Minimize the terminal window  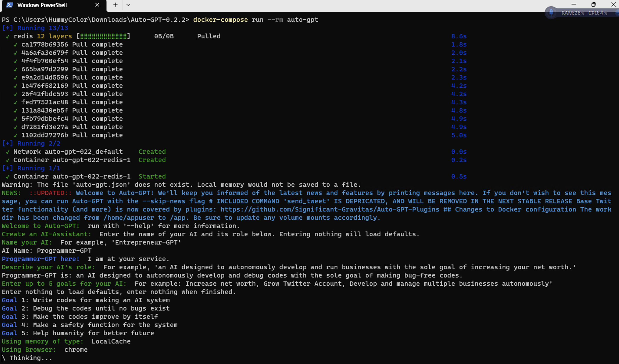[574, 4]
